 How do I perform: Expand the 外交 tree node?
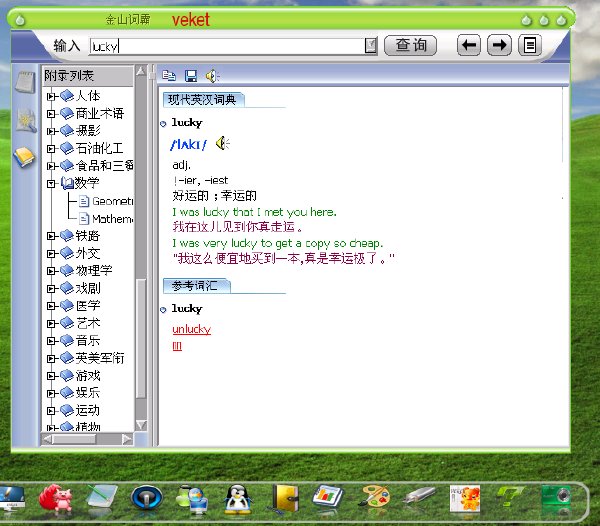coord(51,254)
